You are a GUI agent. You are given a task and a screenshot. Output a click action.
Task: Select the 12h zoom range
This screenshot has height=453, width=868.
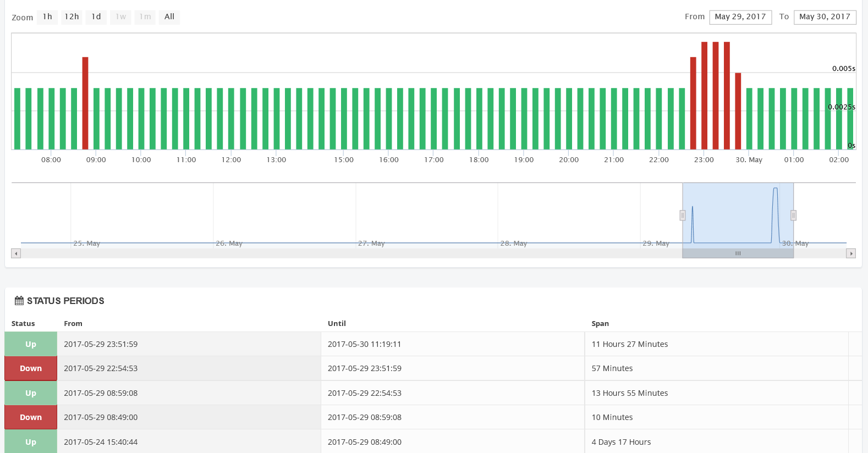(72, 17)
